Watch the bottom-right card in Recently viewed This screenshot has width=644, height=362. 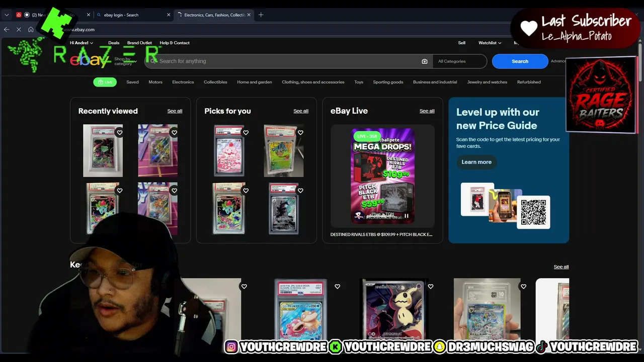point(174,191)
